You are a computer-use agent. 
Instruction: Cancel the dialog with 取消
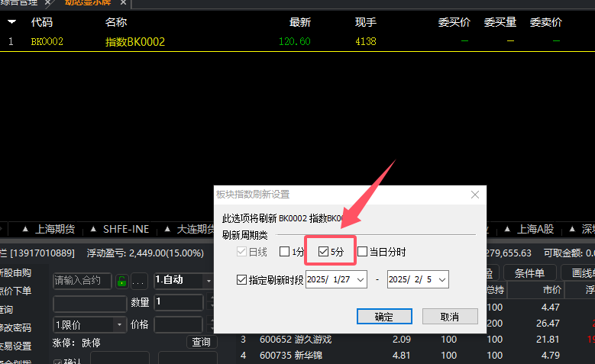pyautogui.click(x=450, y=317)
